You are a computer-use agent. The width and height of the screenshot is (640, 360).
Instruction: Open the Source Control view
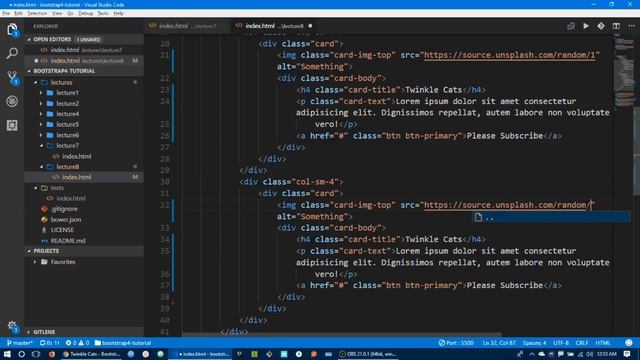[12, 78]
